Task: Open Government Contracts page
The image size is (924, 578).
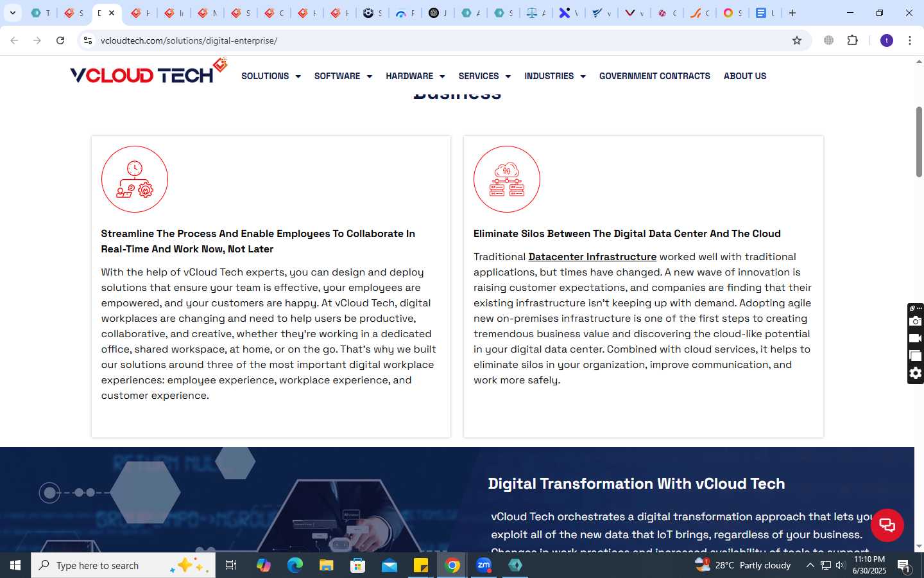Action: [x=654, y=76]
